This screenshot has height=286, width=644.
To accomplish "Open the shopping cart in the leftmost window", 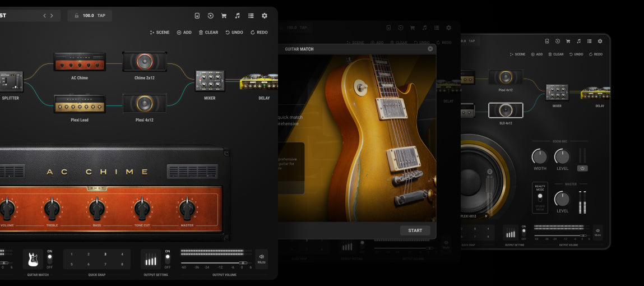I will (x=224, y=16).
